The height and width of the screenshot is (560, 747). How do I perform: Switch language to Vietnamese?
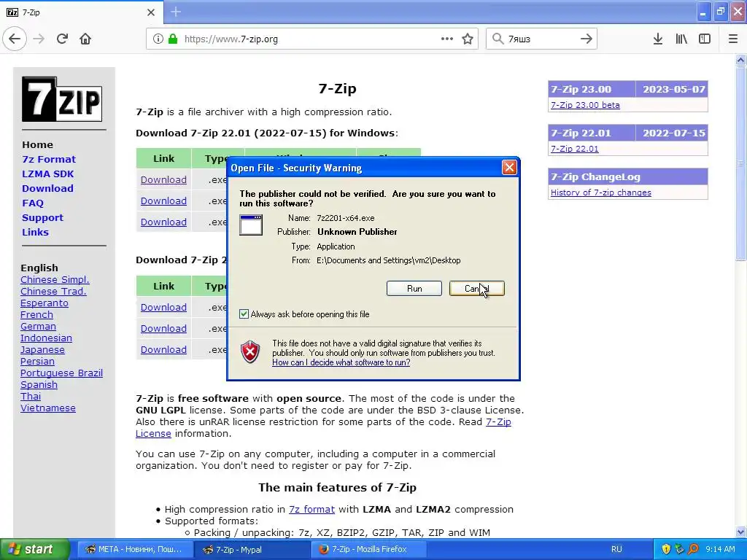pos(48,408)
